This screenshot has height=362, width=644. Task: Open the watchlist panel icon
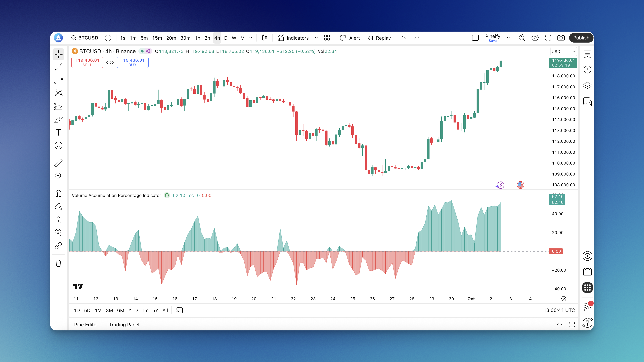point(587,54)
